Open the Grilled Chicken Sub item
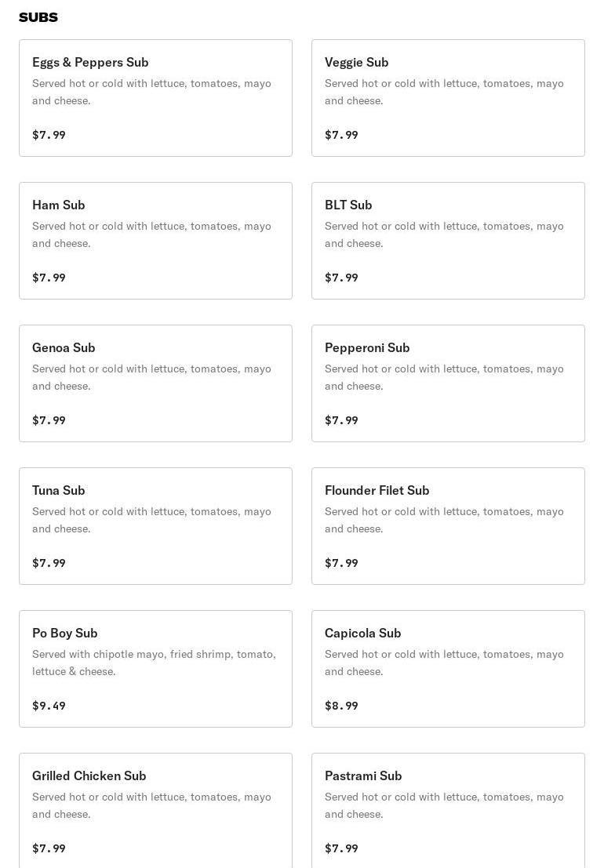Image resolution: width=604 pixels, height=868 pixels. pyautogui.click(x=155, y=812)
